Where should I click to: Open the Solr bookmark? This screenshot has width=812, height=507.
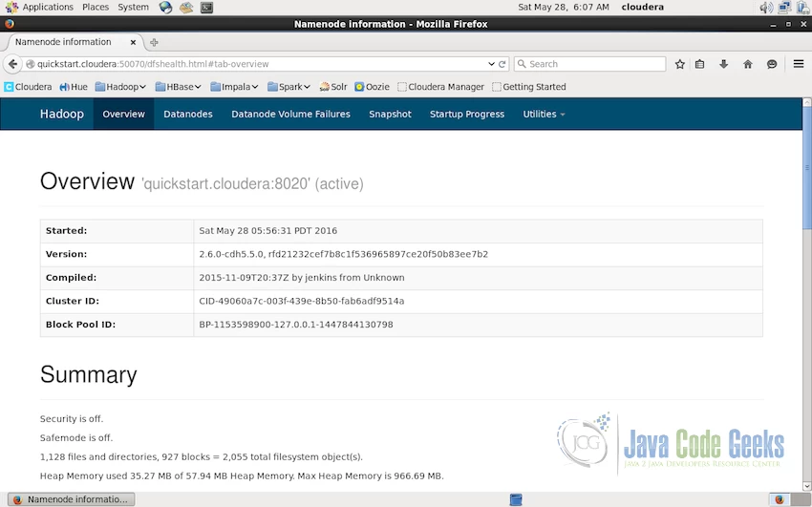pos(333,87)
